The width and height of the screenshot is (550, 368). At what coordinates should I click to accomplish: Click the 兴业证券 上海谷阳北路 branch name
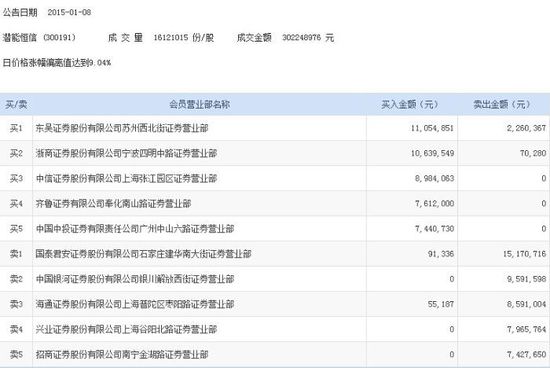click(x=126, y=329)
